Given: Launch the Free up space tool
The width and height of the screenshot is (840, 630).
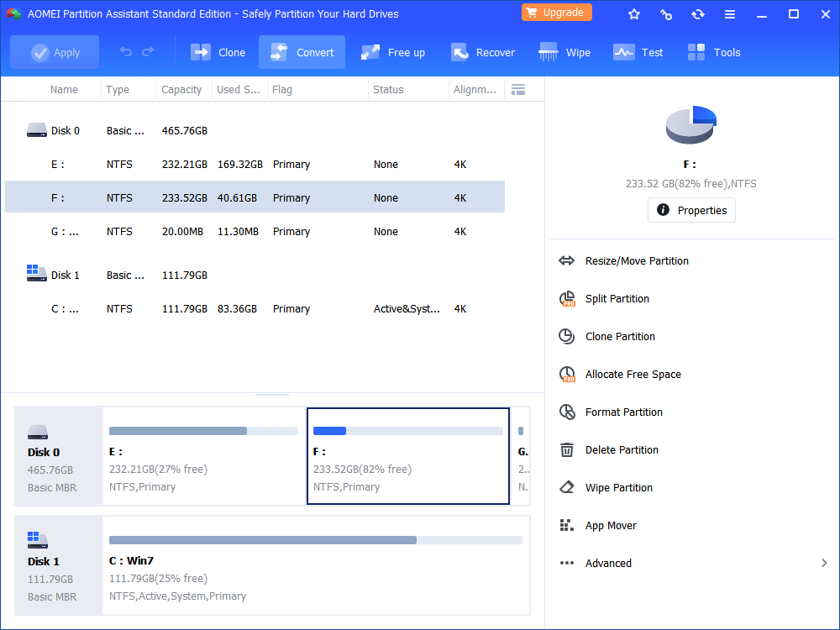Looking at the screenshot, I should 392,52.
